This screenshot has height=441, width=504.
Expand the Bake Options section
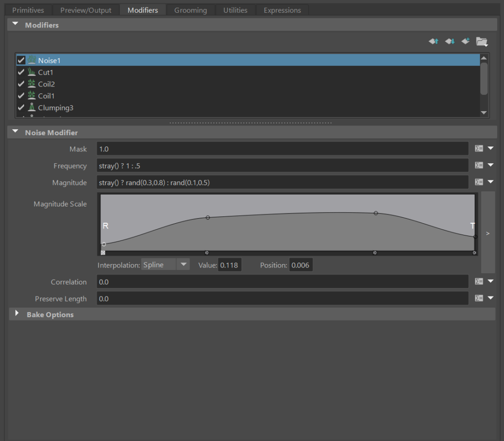click(x=17, y=314)
